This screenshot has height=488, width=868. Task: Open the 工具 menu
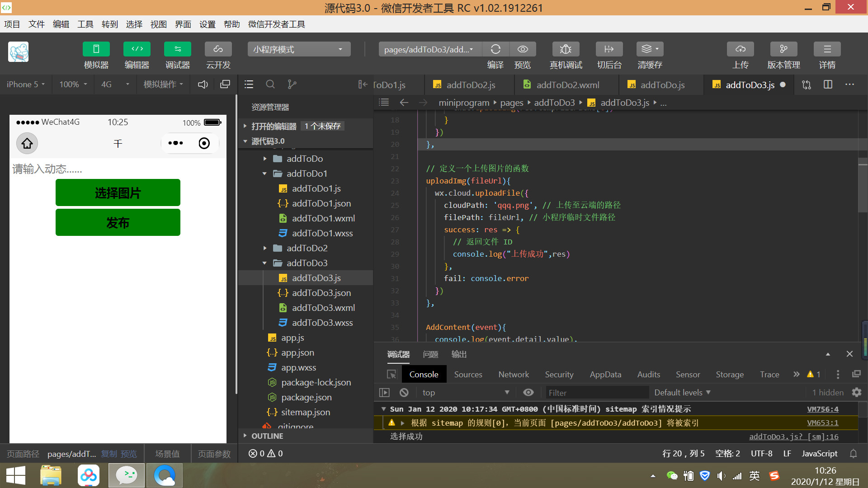click(85, 24)
